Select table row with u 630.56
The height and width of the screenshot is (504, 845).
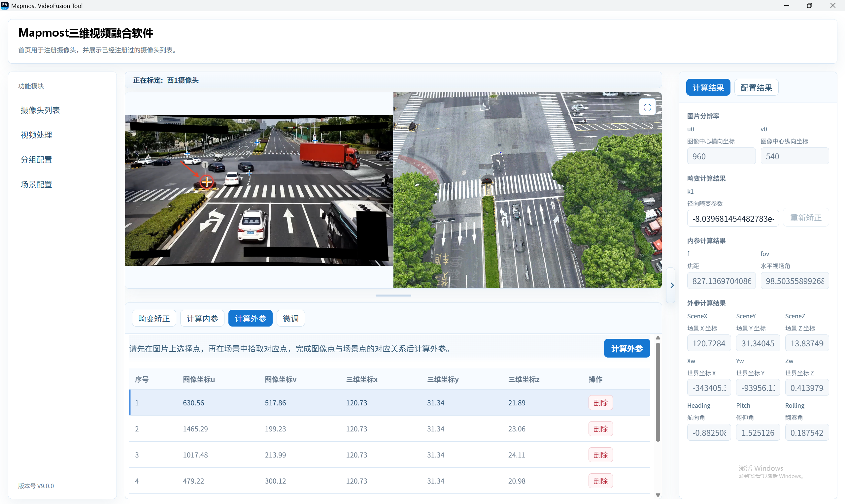pos(390,402)
